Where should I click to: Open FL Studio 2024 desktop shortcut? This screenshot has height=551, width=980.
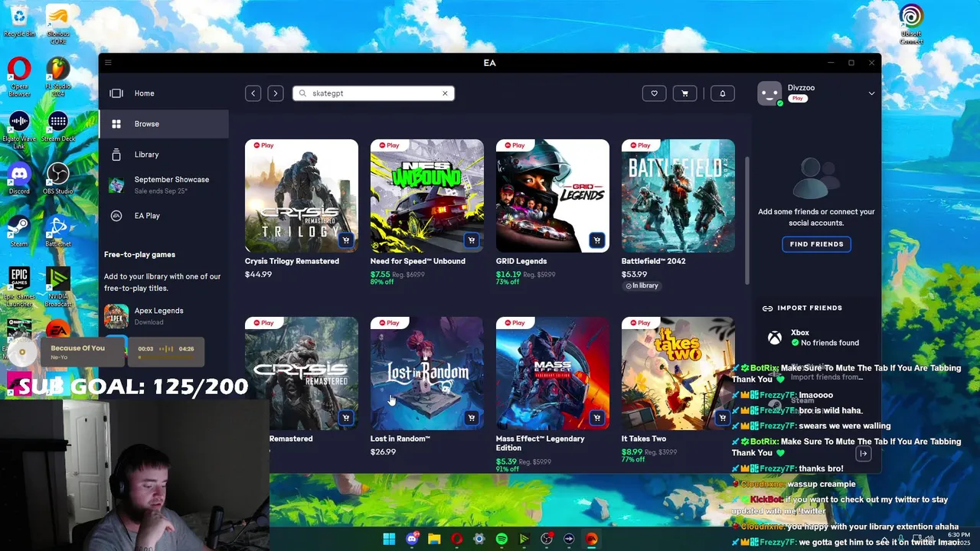(x=58, y=77)
